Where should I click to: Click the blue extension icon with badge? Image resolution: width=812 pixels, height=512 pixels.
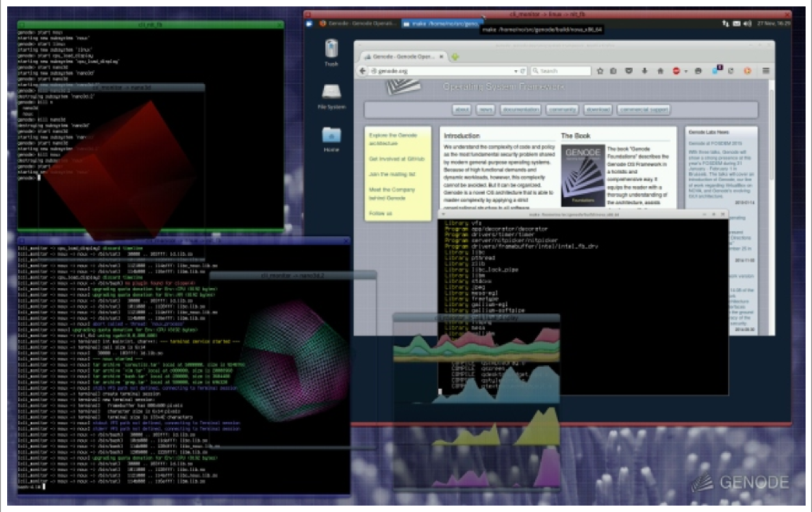[717, 71]
